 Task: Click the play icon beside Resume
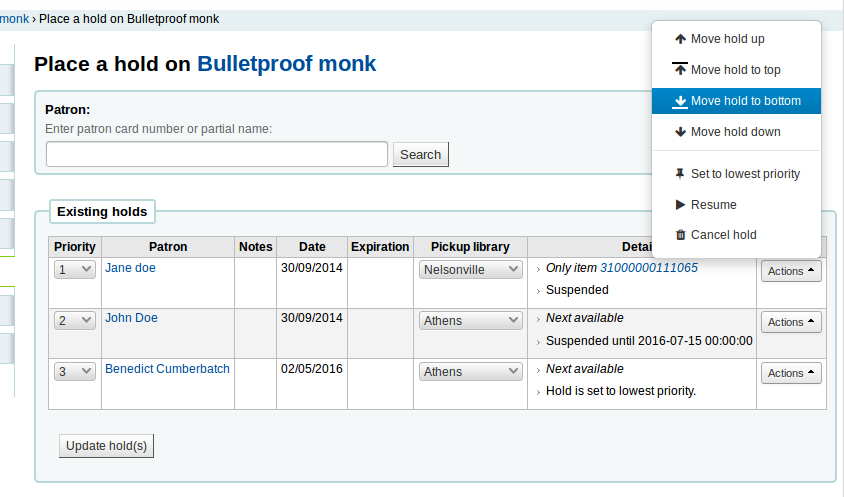(680, 205)
